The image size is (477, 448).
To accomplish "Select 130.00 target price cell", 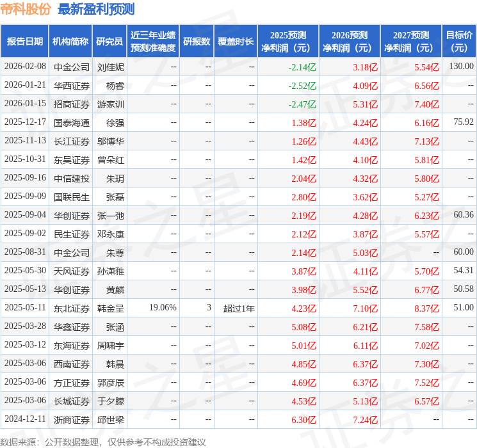I will point(461,67).
